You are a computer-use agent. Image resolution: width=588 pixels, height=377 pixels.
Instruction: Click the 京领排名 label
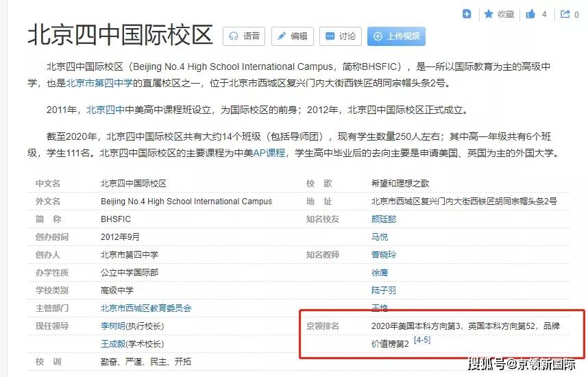323,326
